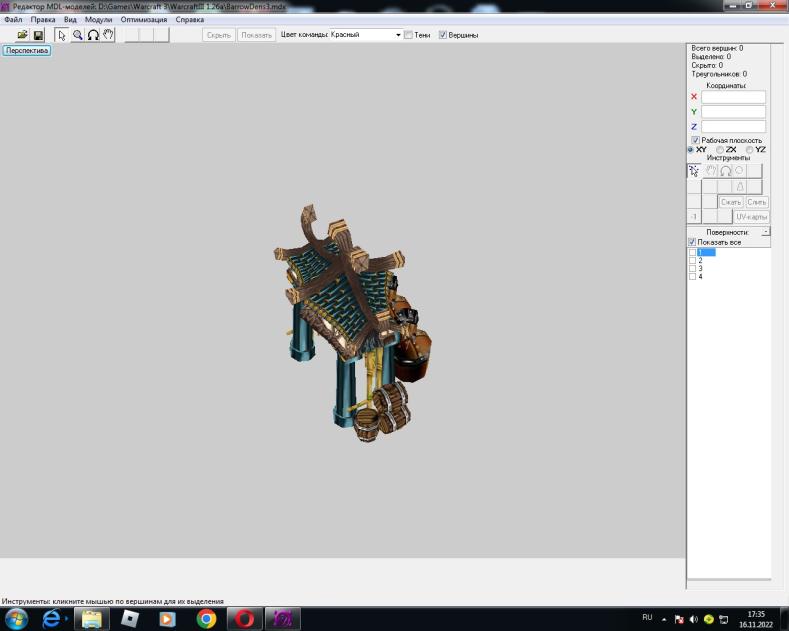Screen dimensions: 789x631
Task: Check the box for surface 1
Action: pos(692,252)
